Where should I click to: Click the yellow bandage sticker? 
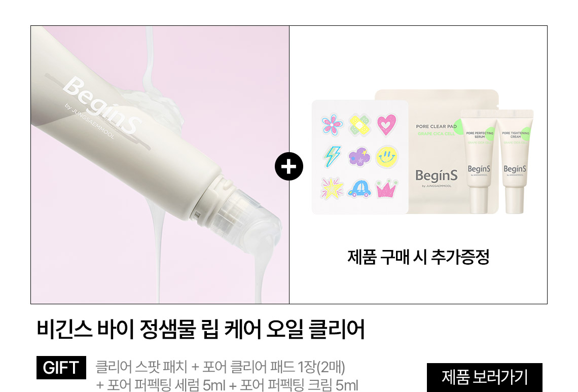[x=359, y=125]
